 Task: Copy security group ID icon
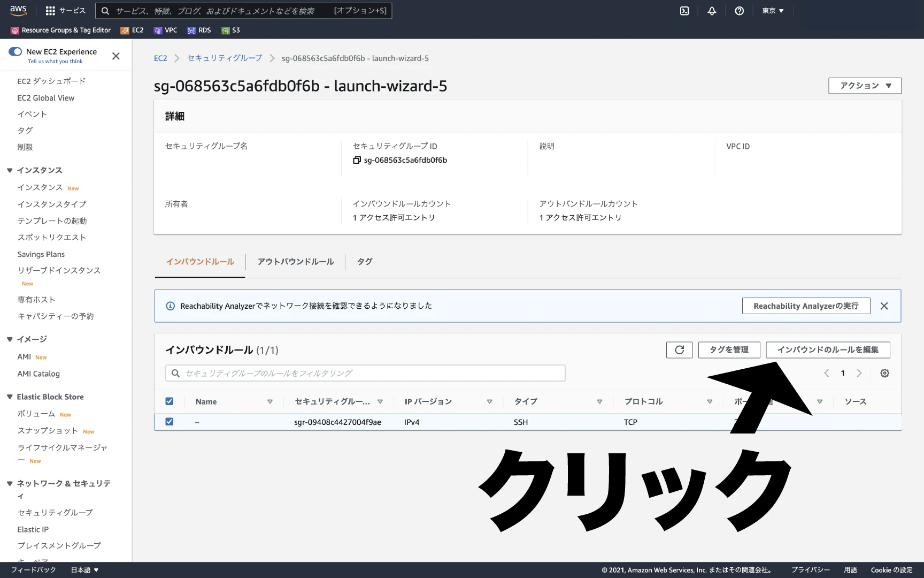pos(357,160)
